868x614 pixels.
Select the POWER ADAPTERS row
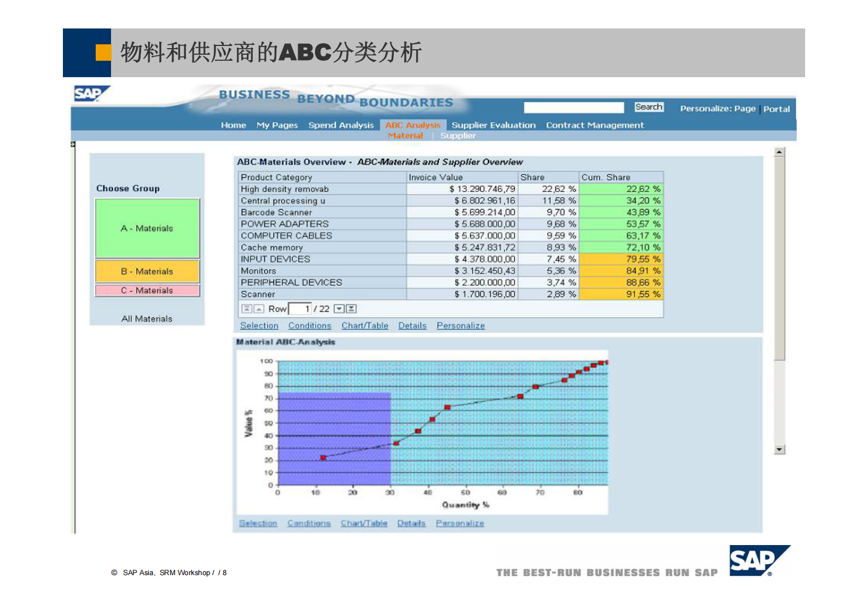451,224
